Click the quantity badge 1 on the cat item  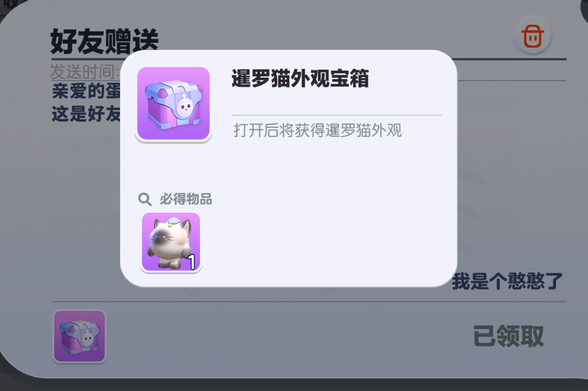click(x=192, y=262)
